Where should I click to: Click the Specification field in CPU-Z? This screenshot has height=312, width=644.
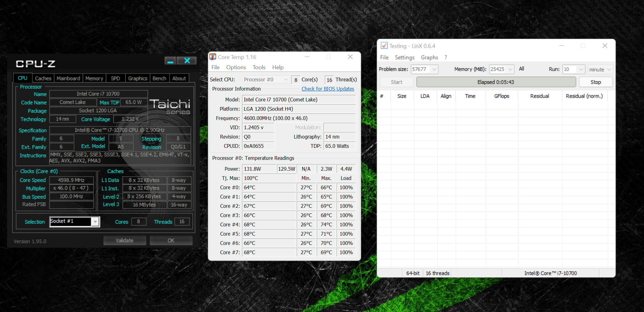coord(120,130)
